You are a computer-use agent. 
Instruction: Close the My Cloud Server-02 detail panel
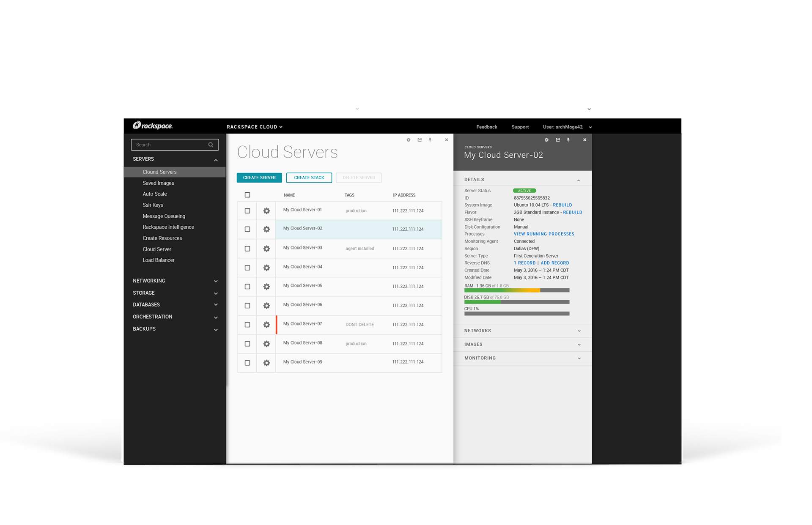tap(585, 140)
